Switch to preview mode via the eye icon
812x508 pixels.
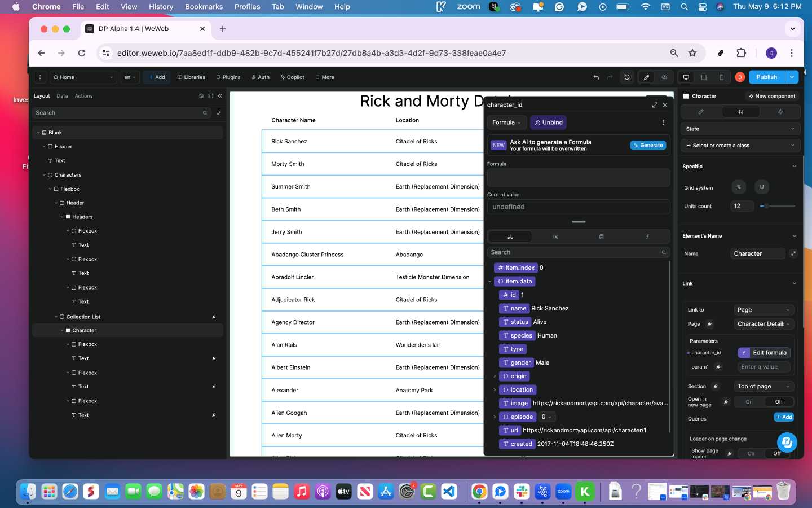[664, 77]
